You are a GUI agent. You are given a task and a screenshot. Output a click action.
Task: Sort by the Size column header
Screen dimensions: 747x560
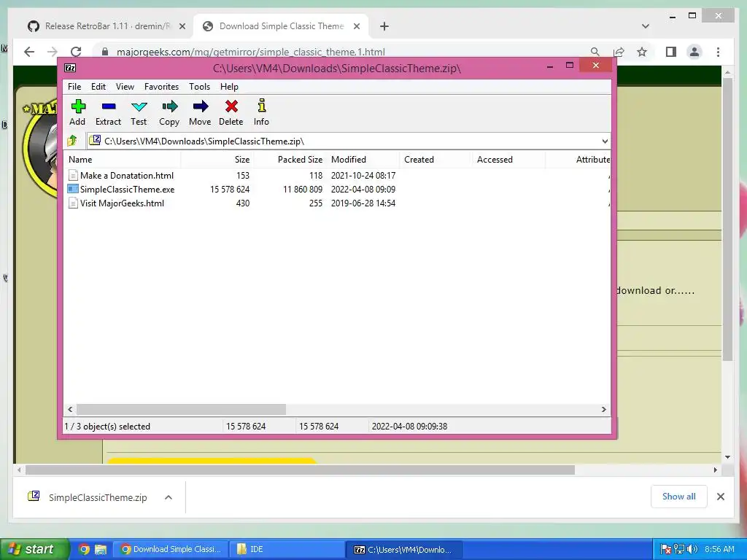point(217,160)
